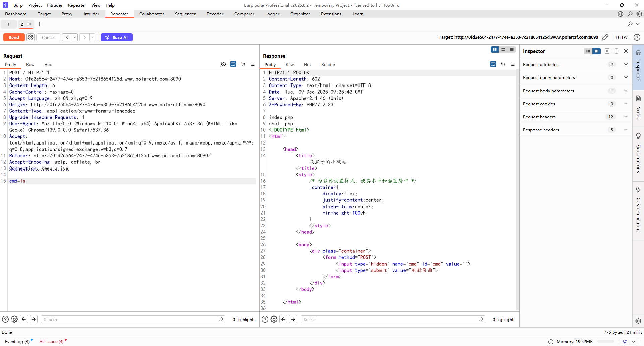Click the edit target pencil icon

click(605, 37)
